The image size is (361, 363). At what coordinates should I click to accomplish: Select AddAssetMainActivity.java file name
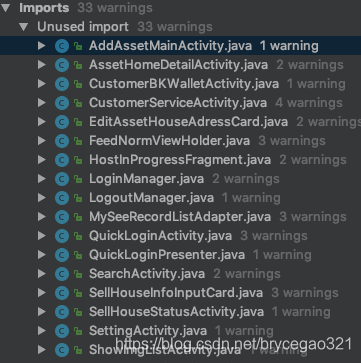click(170, 46)
